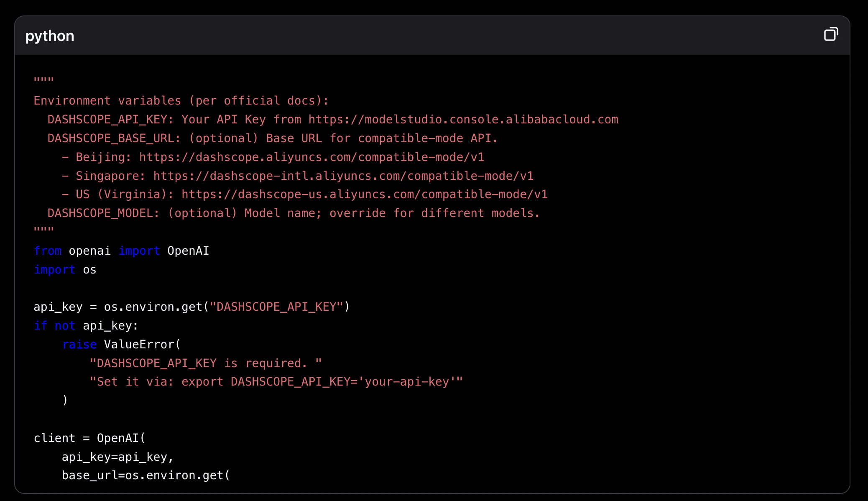The width and height of the screenshot is (868, 501).
Task: Click the DASHSCOPE_MODEL docstring line
Action: 293,213
